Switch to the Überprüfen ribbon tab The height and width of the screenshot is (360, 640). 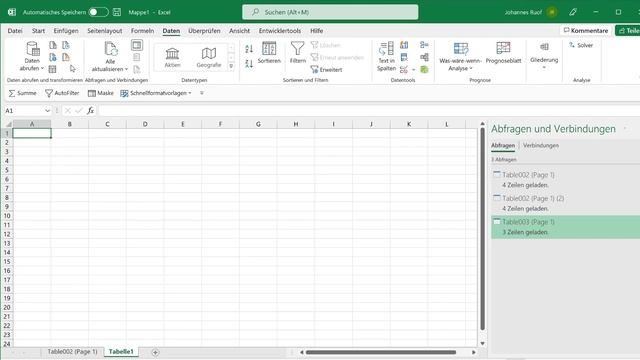204,31
